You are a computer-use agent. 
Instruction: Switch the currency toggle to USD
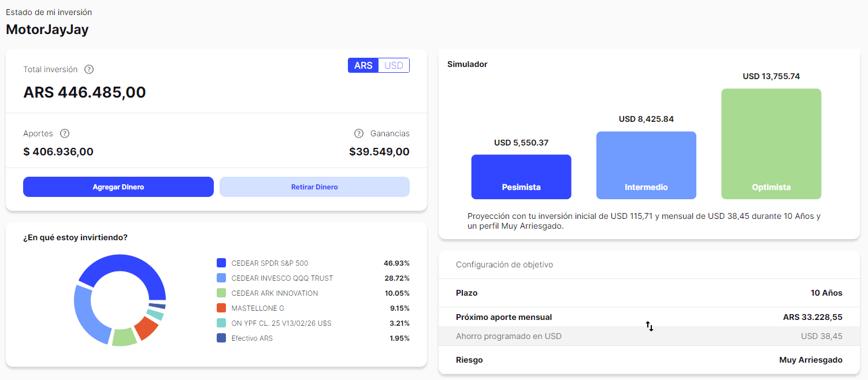394,65
